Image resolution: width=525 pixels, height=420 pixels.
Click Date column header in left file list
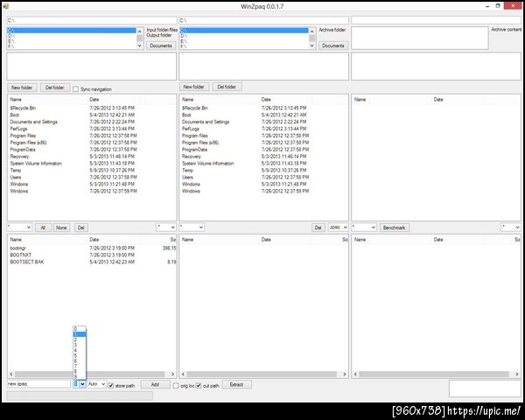[x=94, y=240]
